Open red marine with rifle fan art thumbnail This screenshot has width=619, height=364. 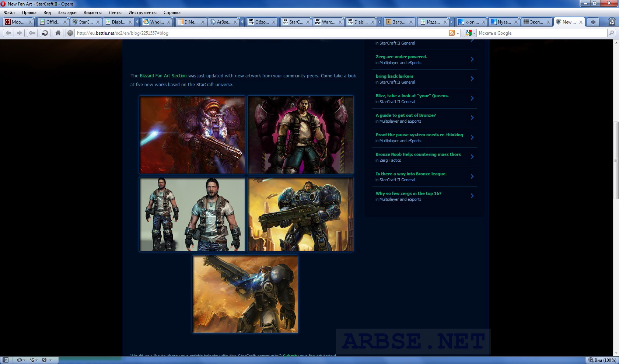(x=192, y=135)
